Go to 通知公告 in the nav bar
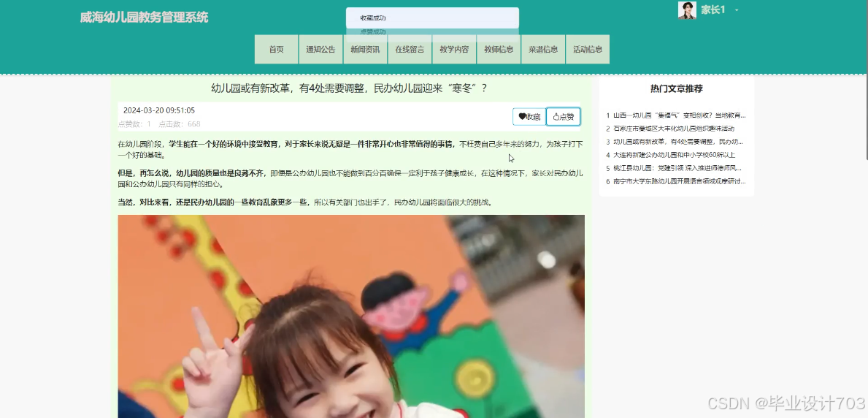 point(320,50)
